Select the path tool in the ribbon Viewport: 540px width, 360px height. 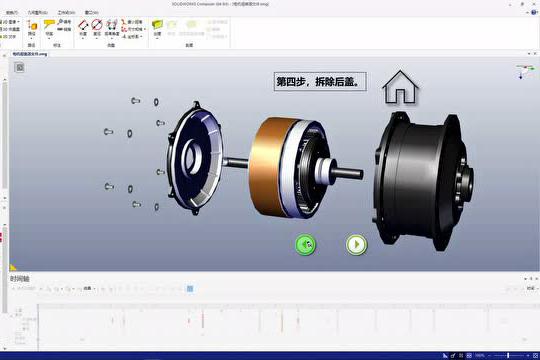[32, 28]
